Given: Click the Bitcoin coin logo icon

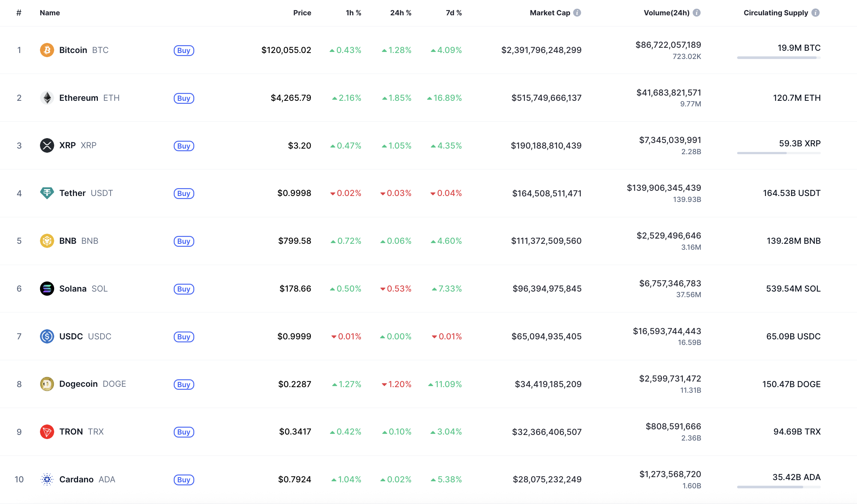Looking at the screenshot, I should pyautogui.click(x=47, y=50).
